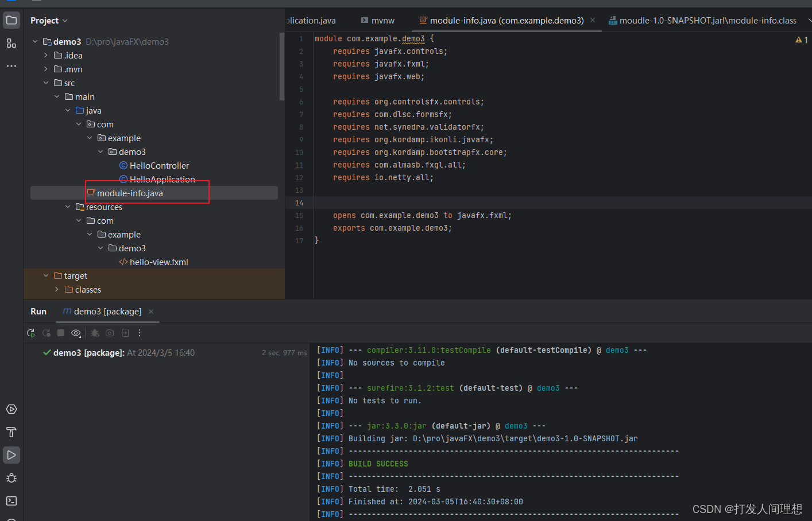
Task: Click the debug bug icon in Run toolbar
Action: pyautogui.click(x=95, y=333)
